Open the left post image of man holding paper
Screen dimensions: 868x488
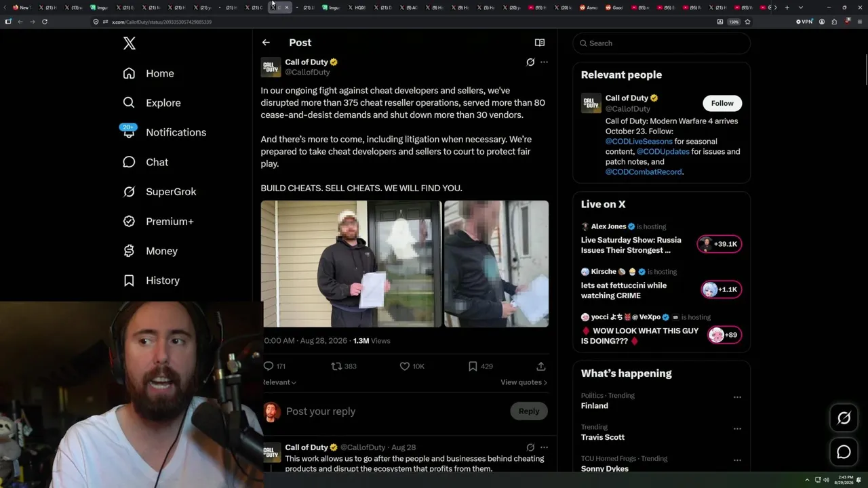[351, 264]
